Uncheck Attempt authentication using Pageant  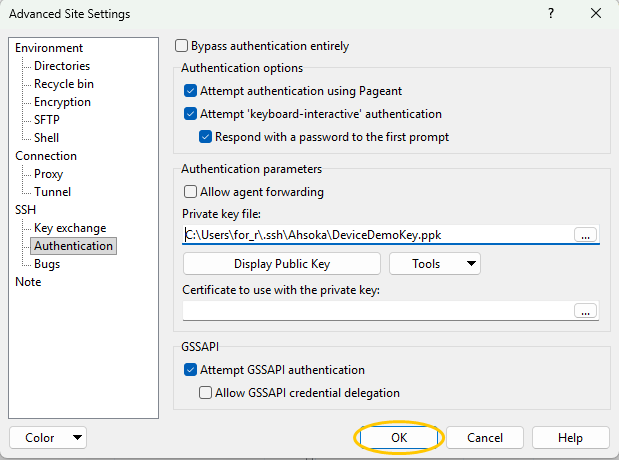click(190, 91)
